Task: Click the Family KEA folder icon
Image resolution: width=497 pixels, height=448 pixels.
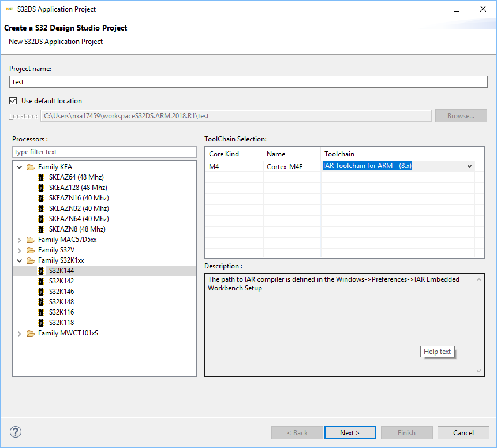Action: pyautogui.click(x=31, y=167)
